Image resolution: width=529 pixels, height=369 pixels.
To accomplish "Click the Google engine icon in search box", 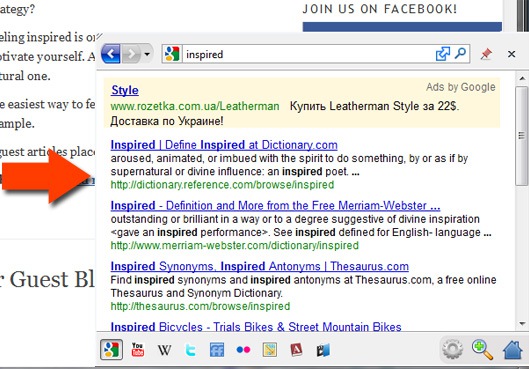I will tap(172, 54).
